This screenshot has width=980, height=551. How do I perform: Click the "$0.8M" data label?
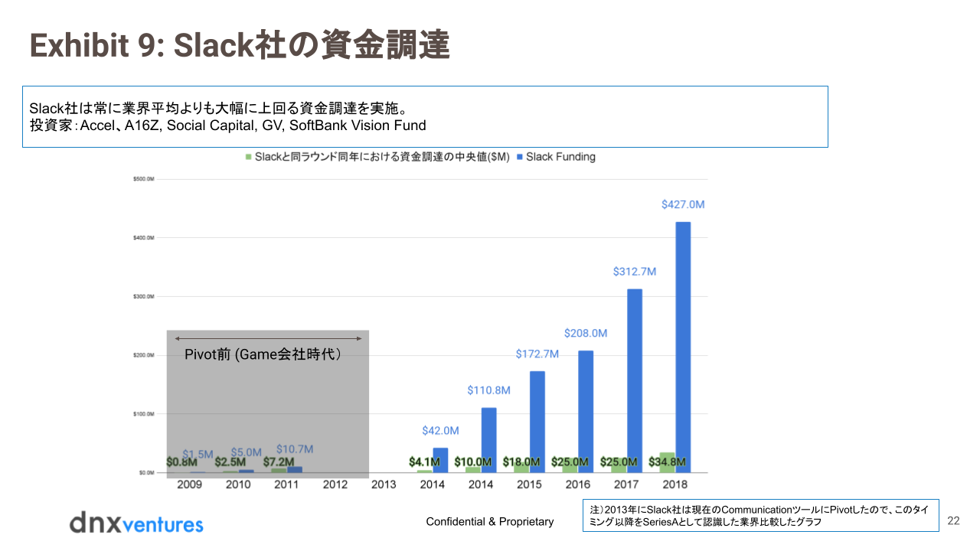pyautogui.click(x=181, y=462)
